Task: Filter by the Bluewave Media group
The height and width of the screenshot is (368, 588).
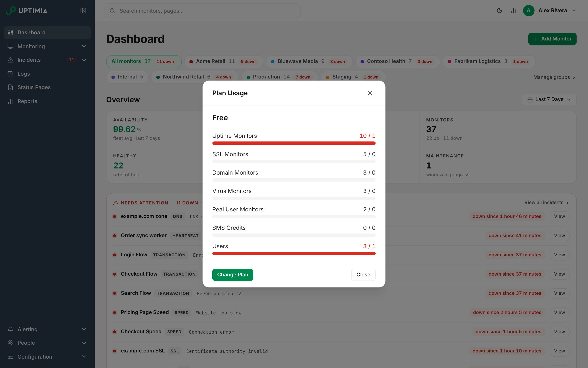Action: coord(309,61)
